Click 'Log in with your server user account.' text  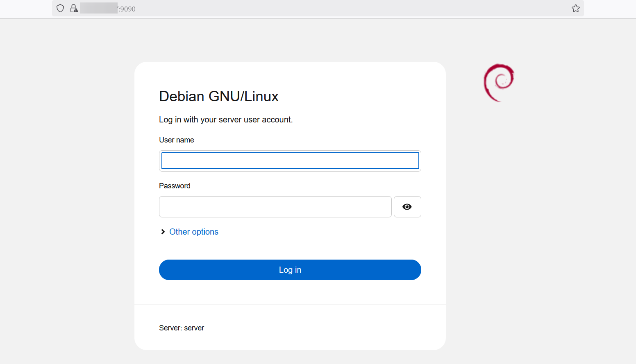226,120
